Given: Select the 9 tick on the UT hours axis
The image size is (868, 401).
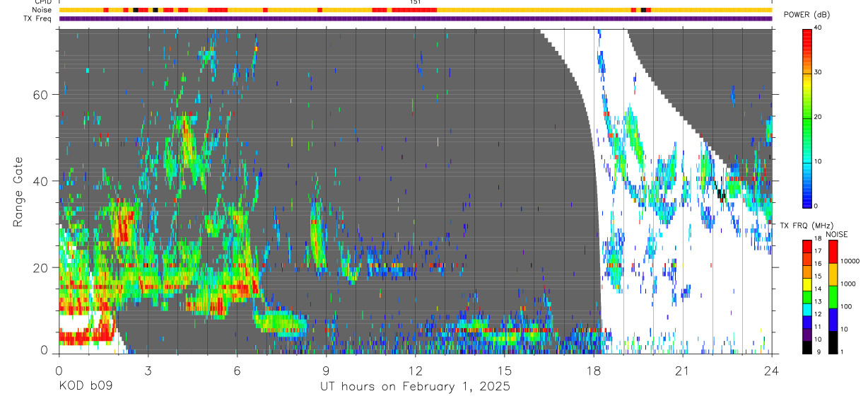Looking at the screenshot, I should 326,370.
